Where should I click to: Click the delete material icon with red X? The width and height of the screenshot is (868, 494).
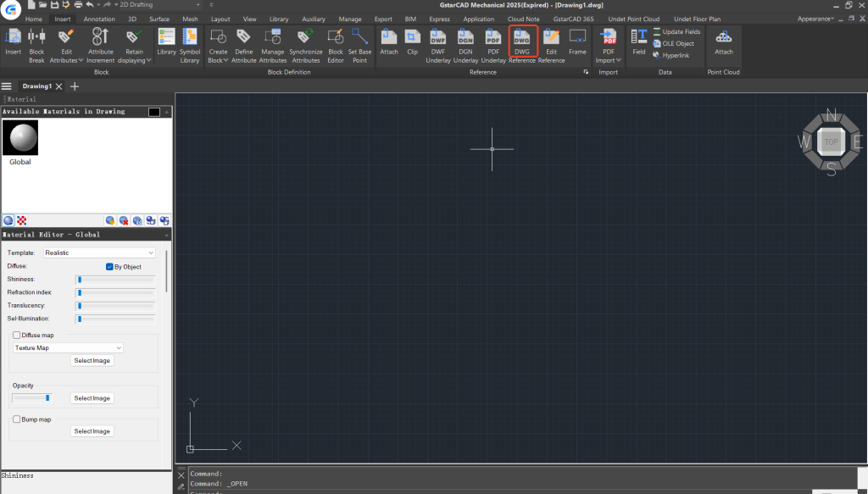coord(124,220)
